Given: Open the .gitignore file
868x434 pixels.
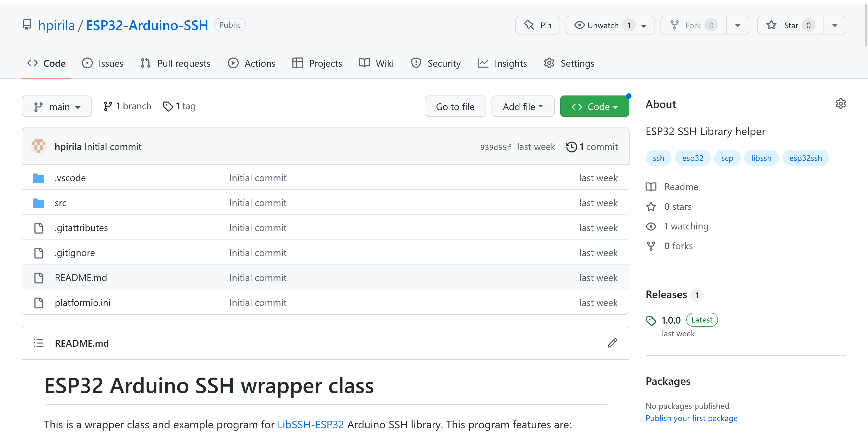Looking at the screenshot, I should tap(75, 253).
